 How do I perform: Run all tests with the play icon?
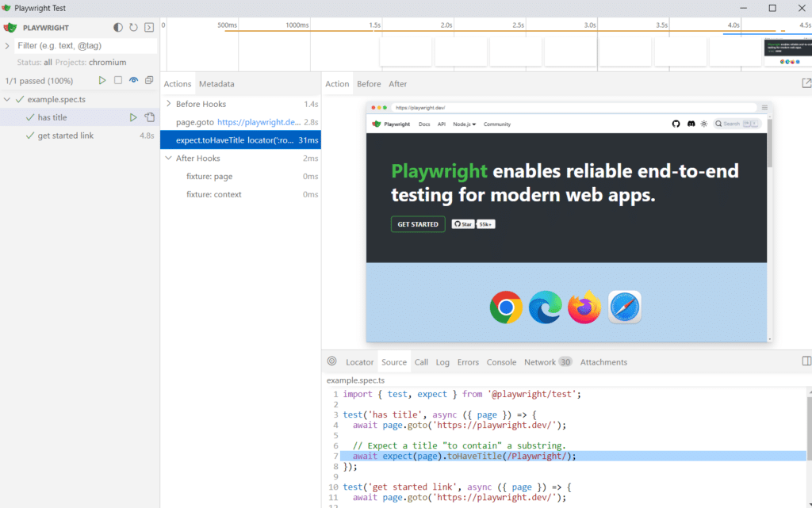pyautogui.click(x=102, y=81)
